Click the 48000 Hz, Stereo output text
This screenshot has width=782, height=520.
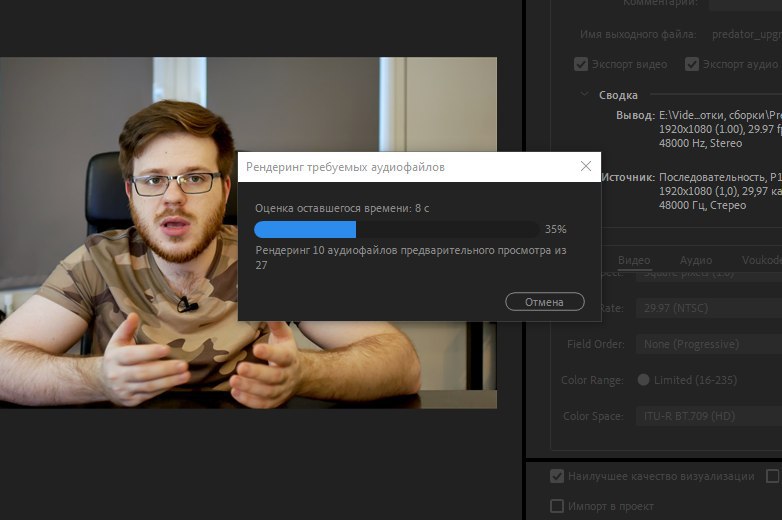tap(700, 144)
